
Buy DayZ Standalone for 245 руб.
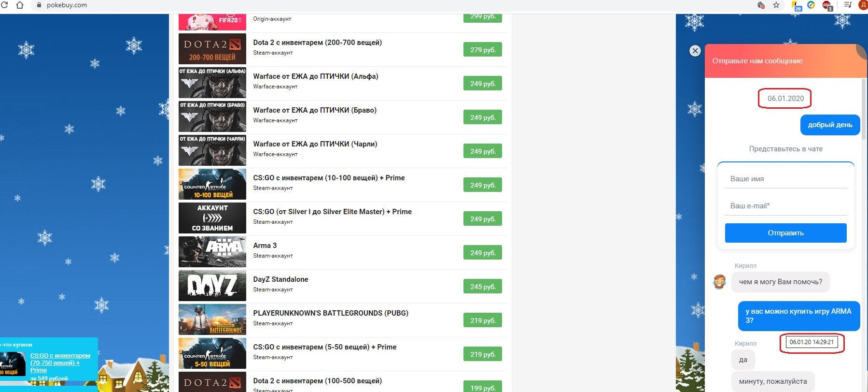(483, 287)
